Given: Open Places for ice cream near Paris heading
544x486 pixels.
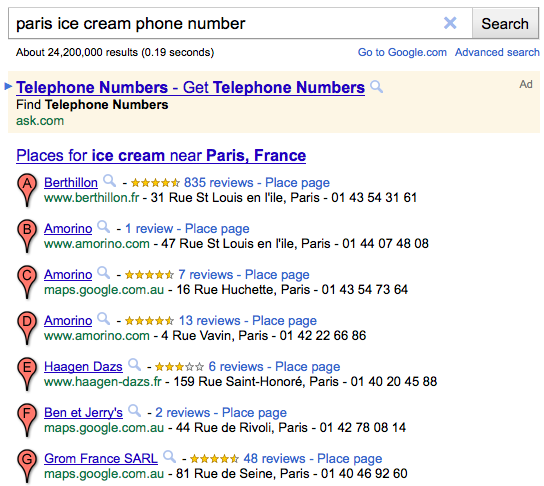Looking at the screenshot, I should [161, 155].
